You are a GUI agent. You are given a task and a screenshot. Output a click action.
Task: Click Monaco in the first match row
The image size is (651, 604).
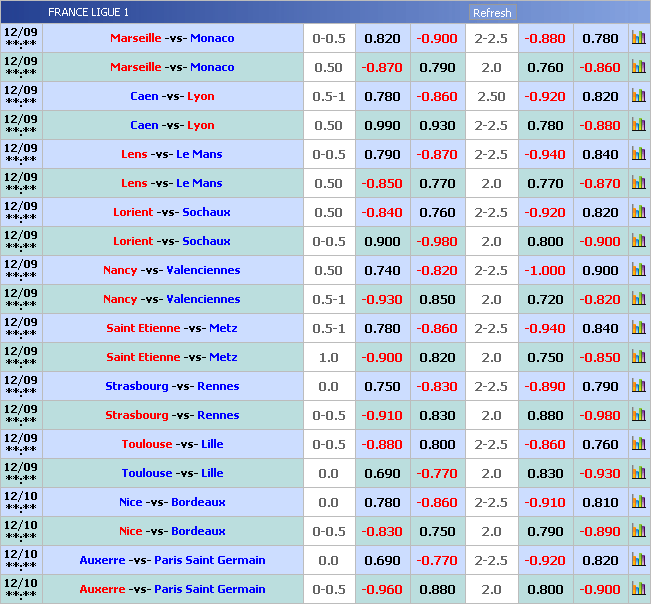pos(211,38)
